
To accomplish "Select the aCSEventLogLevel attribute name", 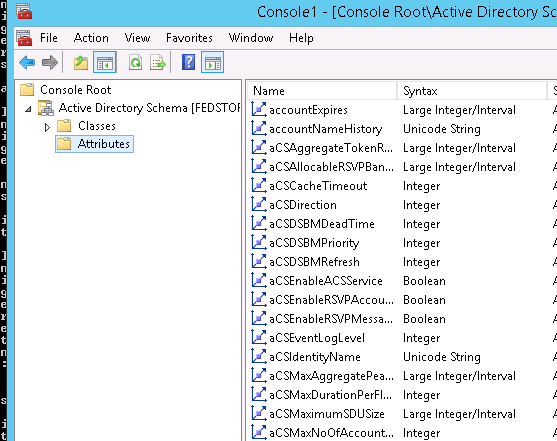I will pos(317,338).
